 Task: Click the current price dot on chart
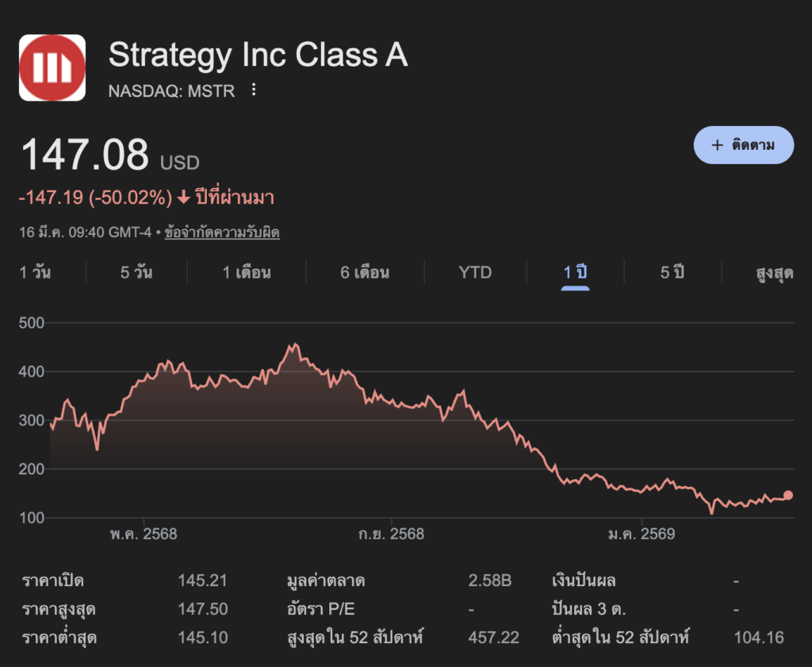[x=787, y=495]
